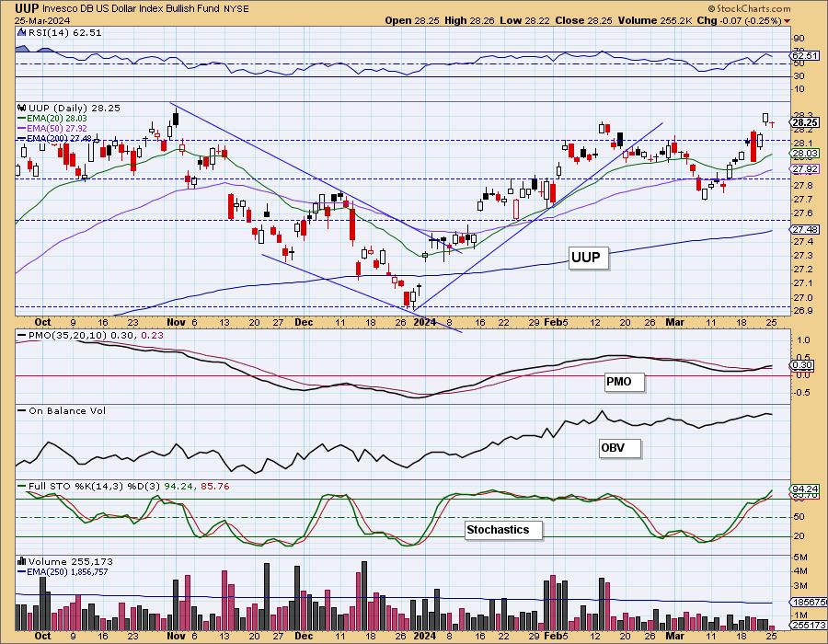
Task: Click the blue EMA(250) volume legend swatch
Action: point(22,571)
